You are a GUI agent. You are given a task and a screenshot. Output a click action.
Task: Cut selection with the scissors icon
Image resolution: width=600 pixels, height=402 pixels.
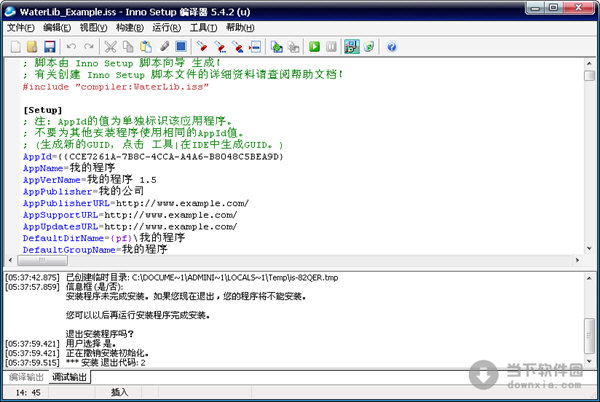pyautogui.click(x=110, y=47)
